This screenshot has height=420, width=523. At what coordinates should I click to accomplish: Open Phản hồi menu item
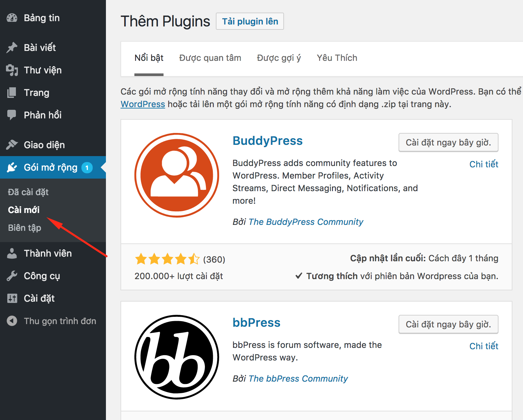coord(53,115)
